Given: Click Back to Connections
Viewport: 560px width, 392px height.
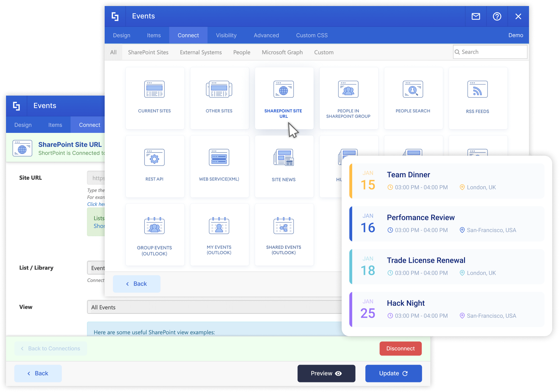Looking at the screenshot, I should pyautogui.click(x=51, y=348).
